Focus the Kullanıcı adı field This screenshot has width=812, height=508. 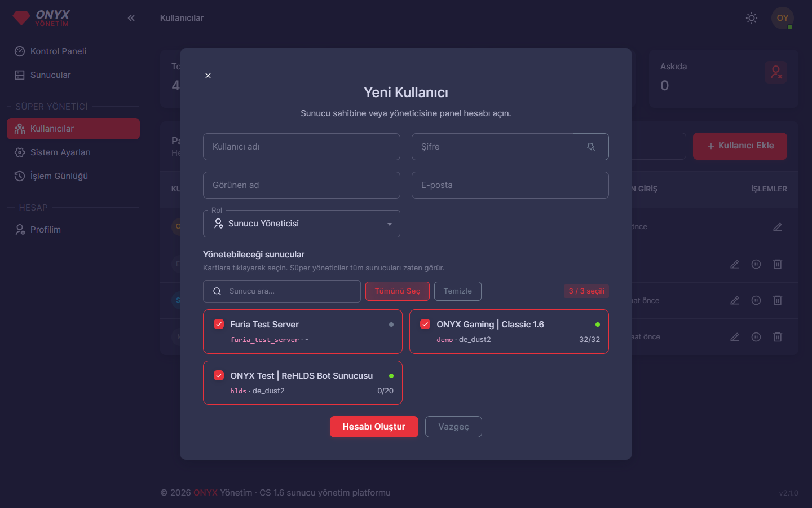pyautogui.click(x=302, y=147)
